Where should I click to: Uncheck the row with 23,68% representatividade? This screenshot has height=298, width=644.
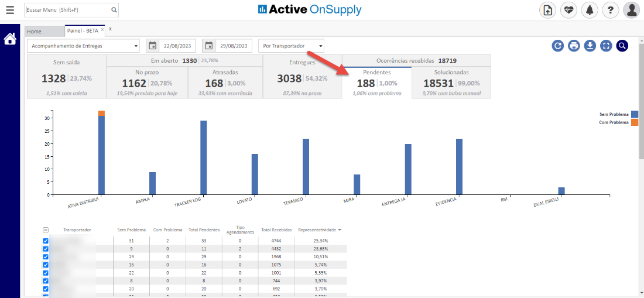[46, 249]
